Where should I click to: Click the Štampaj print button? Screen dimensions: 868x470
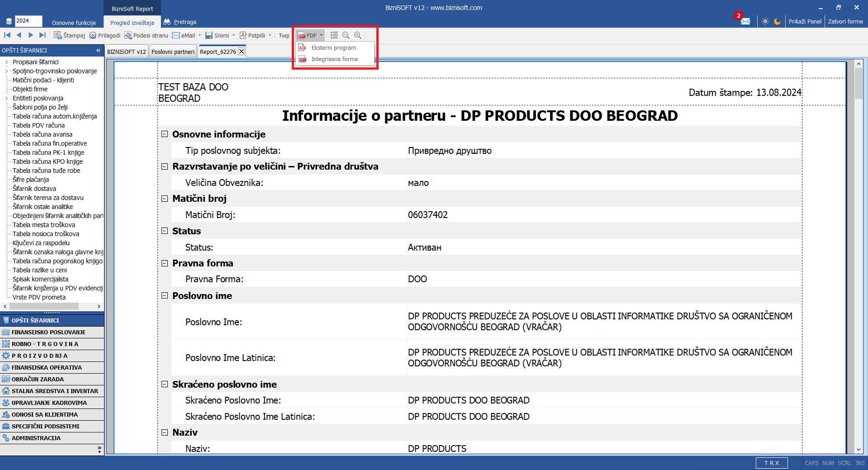pyautogui.click(x=70, y=35)
